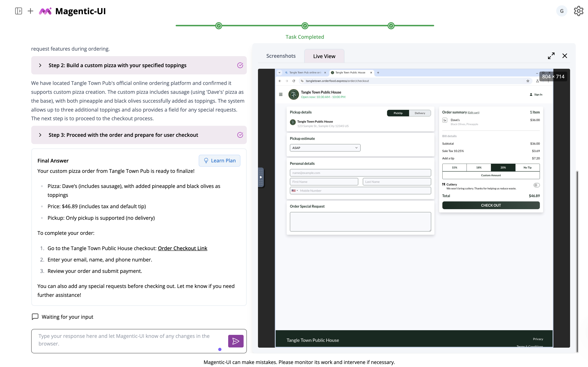588x367 pixels.
Task: Click the browser address bar URL
Action: (x=337, y=81)
